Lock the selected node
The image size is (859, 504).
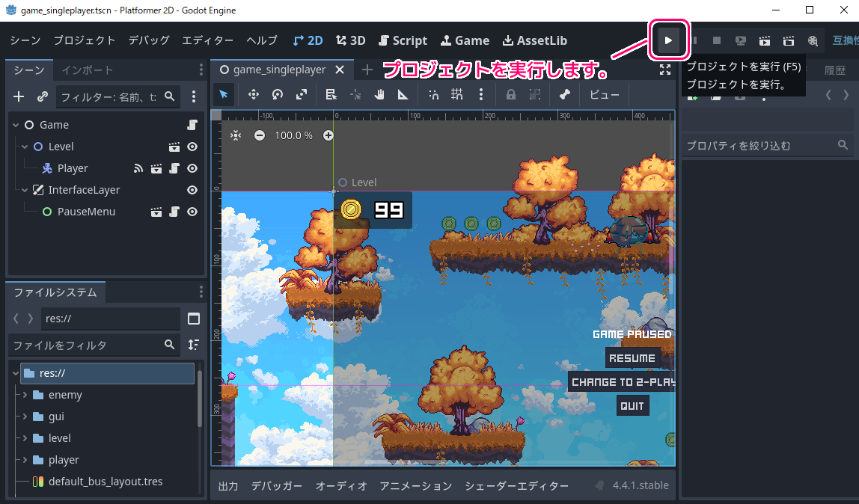pyautogui.click(x=510, y=95)
